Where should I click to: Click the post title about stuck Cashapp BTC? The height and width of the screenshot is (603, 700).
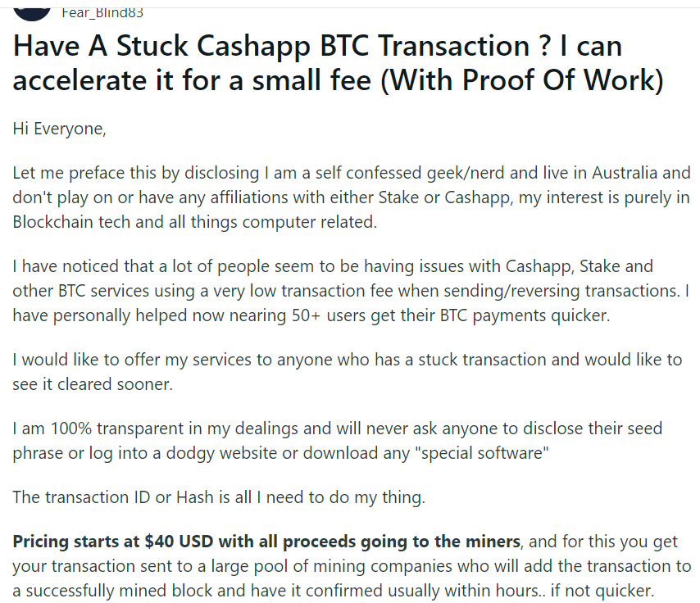tap(339, 63)
